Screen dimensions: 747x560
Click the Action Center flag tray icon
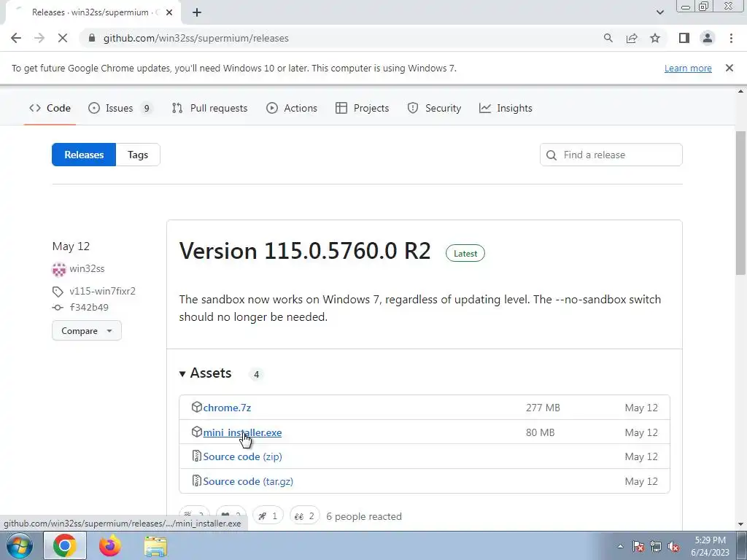638,546
